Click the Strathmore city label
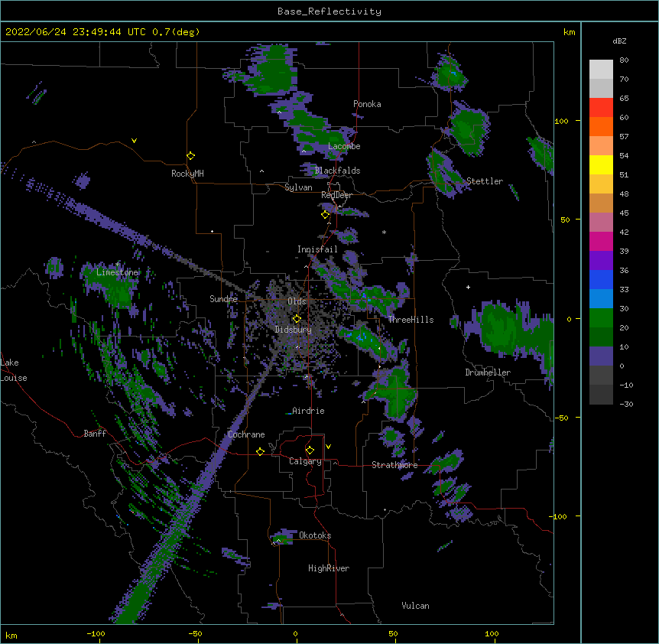 click(x=394, y=465)
